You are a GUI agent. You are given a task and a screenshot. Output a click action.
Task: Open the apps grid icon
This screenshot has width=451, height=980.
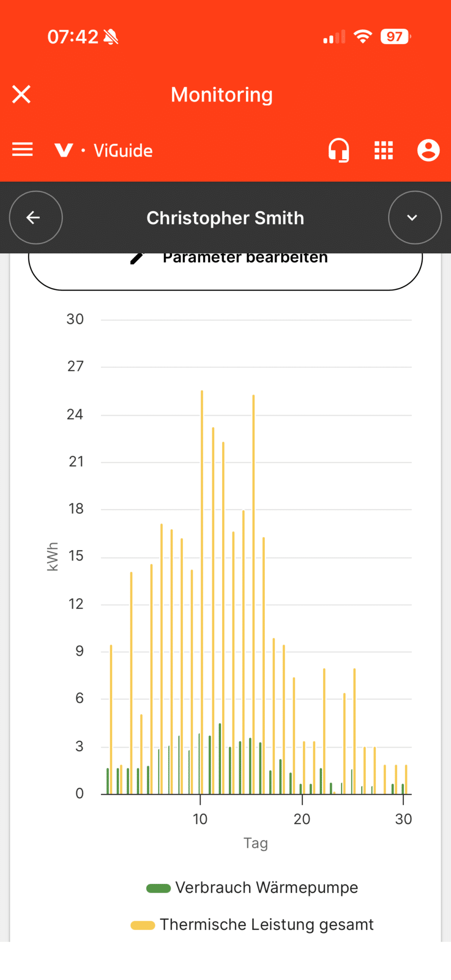[384, 150]
